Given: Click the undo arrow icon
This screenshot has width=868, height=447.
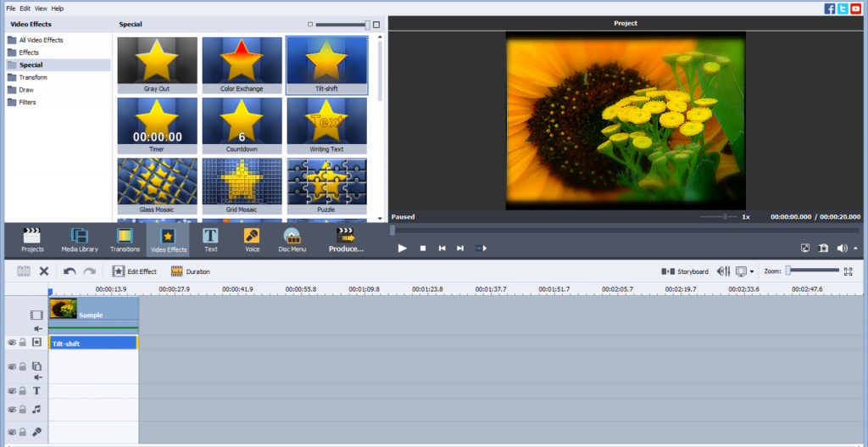Looking at the screenshot, I should pyautogui.click(x=69, y=271).
